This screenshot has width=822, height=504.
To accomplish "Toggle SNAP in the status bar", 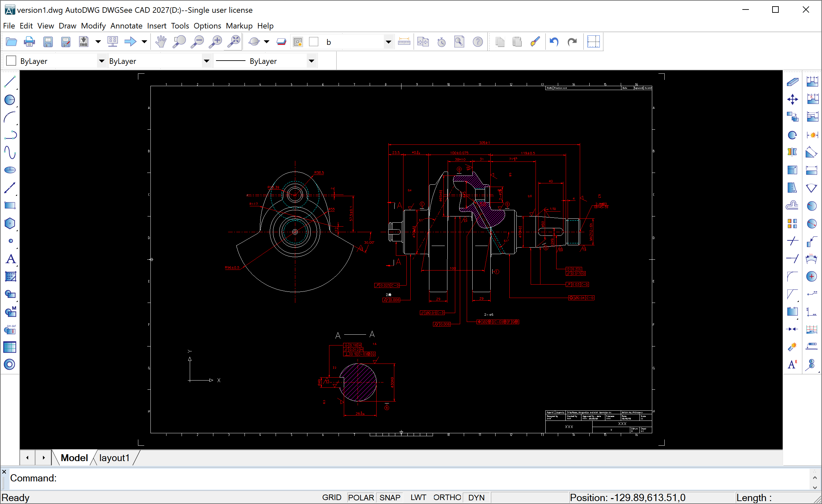I will tap(390, 497).
